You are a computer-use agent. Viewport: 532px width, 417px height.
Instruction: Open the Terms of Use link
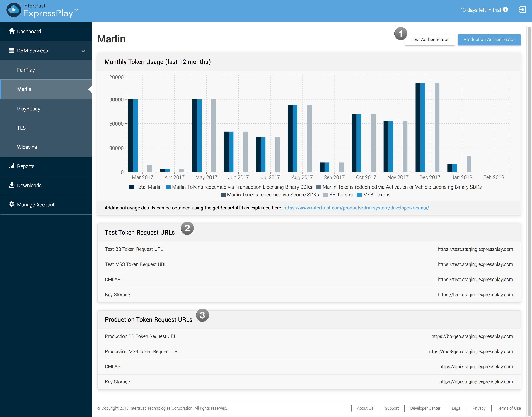509,408
